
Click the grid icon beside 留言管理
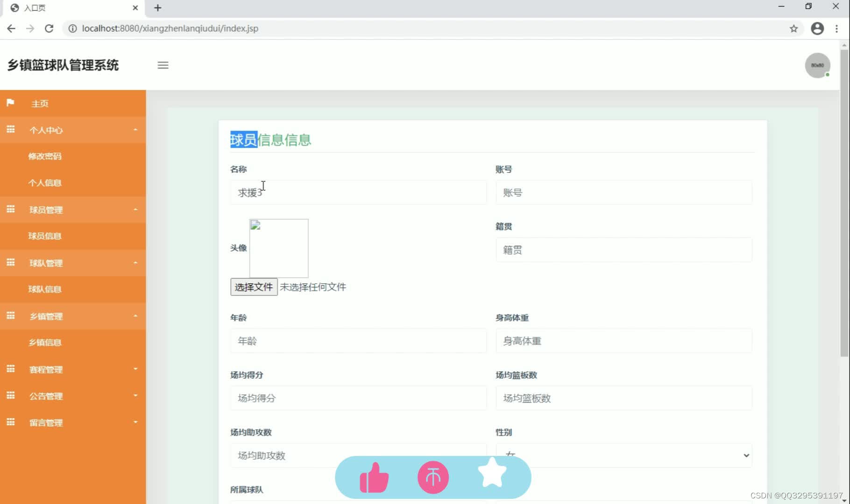(x=10, y=422)
